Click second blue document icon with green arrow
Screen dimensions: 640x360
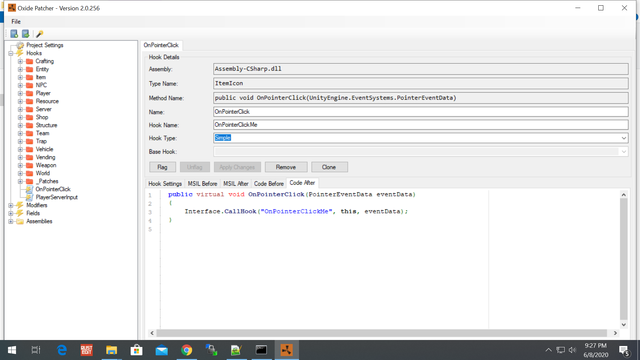[x=25, y=33]
